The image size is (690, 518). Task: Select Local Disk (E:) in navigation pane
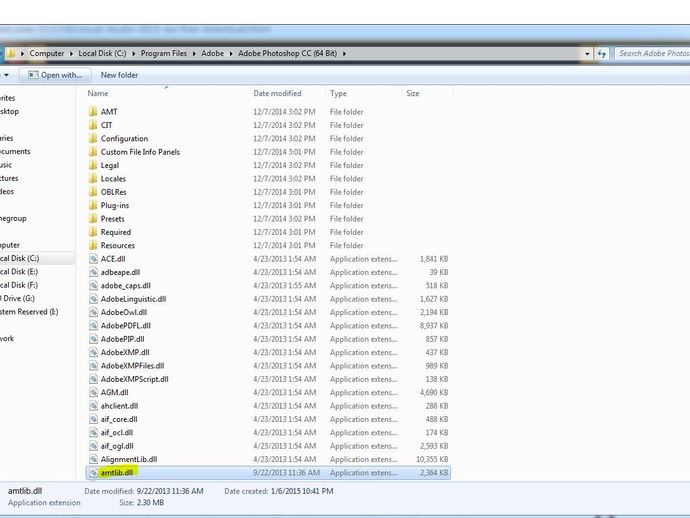(19, 272)
